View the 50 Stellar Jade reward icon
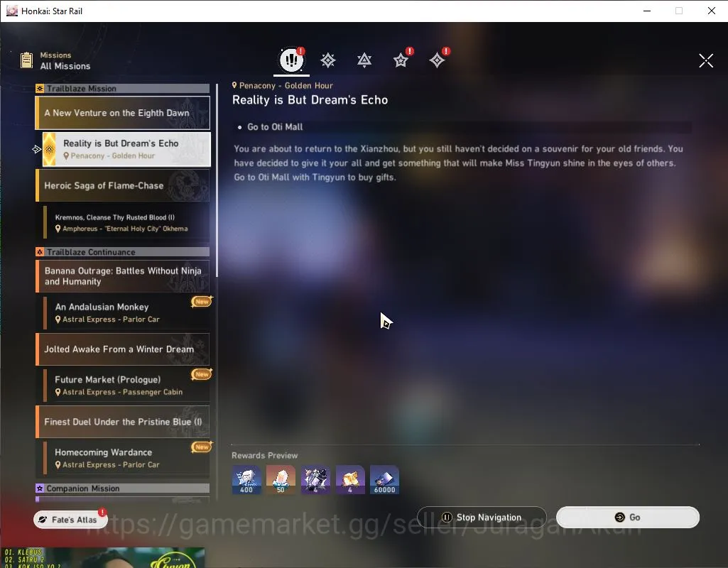 (x=281, y=480)
